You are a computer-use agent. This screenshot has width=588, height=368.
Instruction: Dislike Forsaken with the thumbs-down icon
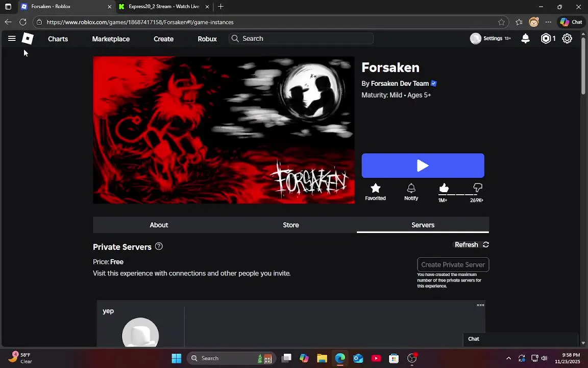(477, 188)
